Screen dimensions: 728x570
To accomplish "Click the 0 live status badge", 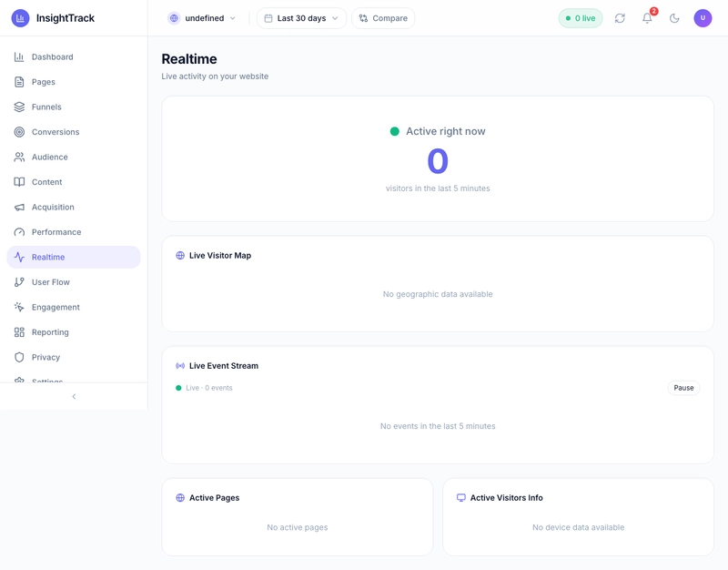I will click(581, 18).
